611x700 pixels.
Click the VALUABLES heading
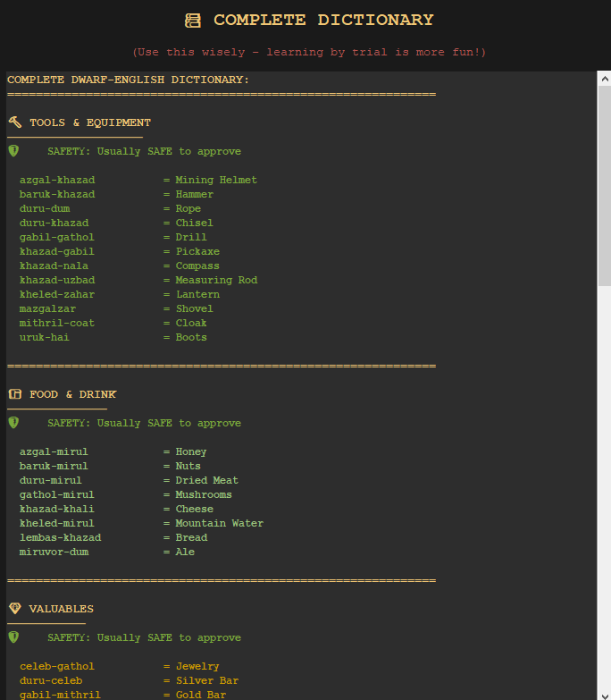(x=61, y=609)
